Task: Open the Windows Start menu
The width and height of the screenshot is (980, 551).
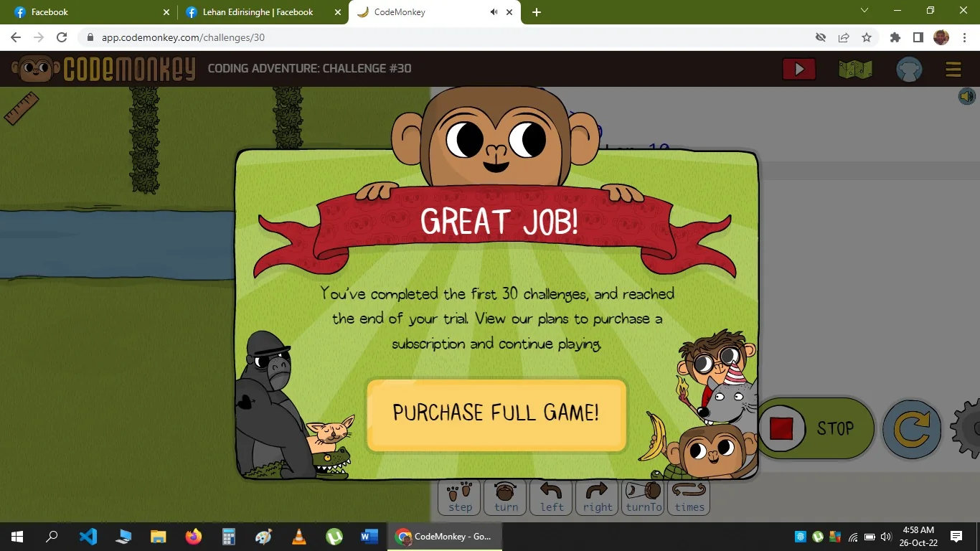Action: click(x=17, y=536)
